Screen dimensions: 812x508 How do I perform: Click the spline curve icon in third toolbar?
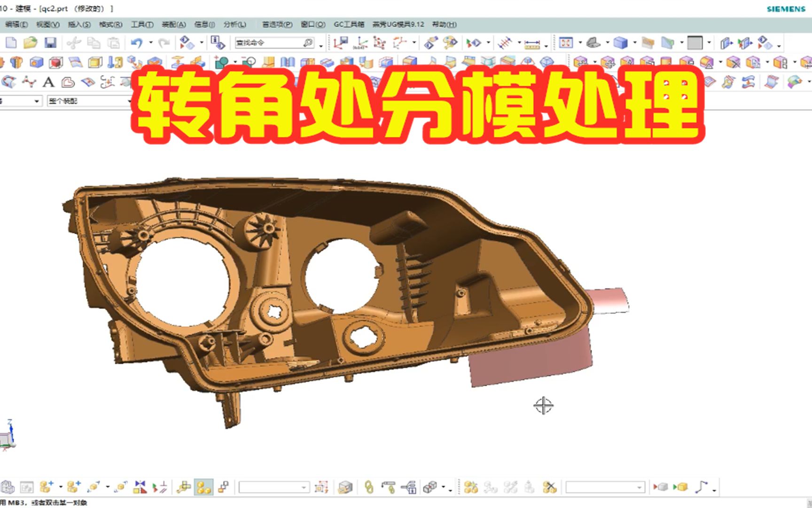29,82
